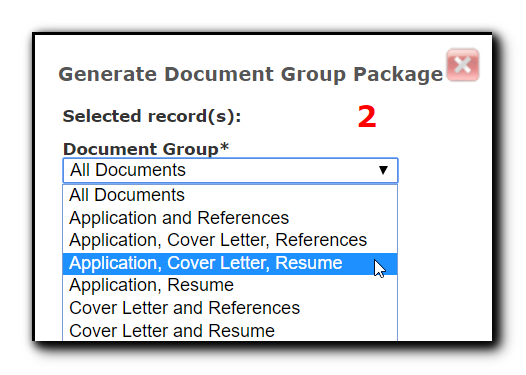
Task: Click the 'Generate Document Group Package' title
Action: tap(251, 74)
